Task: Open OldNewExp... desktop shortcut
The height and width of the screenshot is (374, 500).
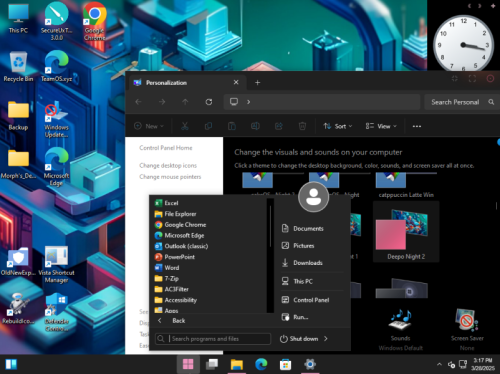Action: point(18,262)
